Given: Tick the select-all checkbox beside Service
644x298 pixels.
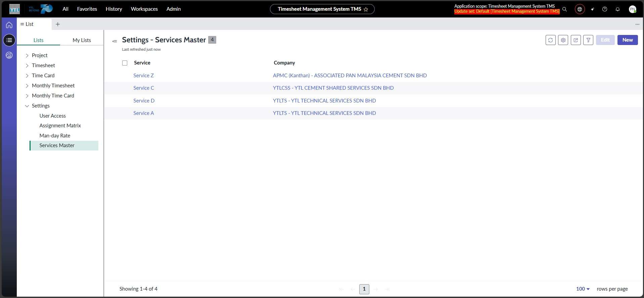Looking at the screenshot, I should pyautogui.click(x=125, y=63).
